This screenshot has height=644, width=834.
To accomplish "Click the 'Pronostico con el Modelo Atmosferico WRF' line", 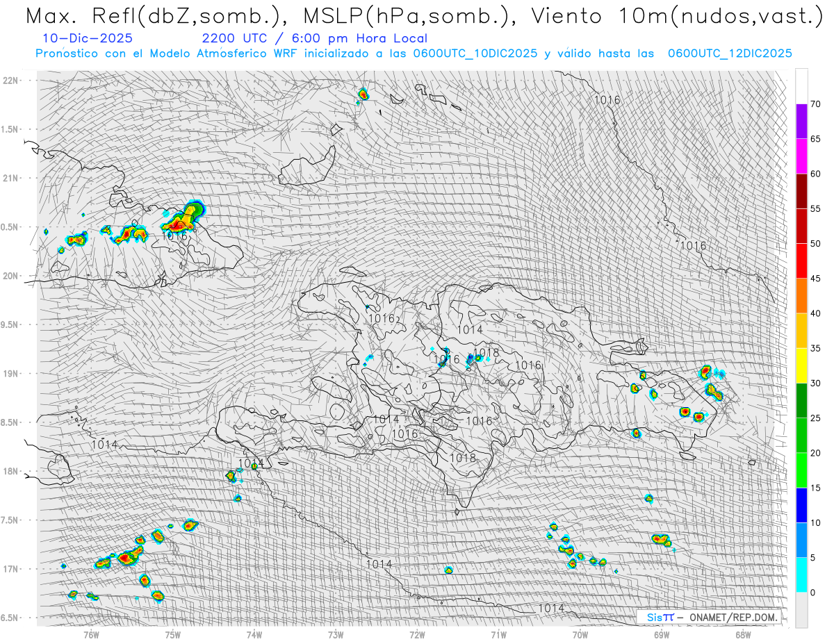I will click(414, 53).
